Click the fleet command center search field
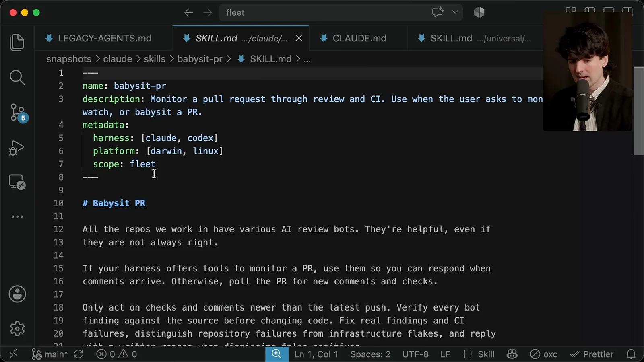The image size is (644, 362). [341, 12]
